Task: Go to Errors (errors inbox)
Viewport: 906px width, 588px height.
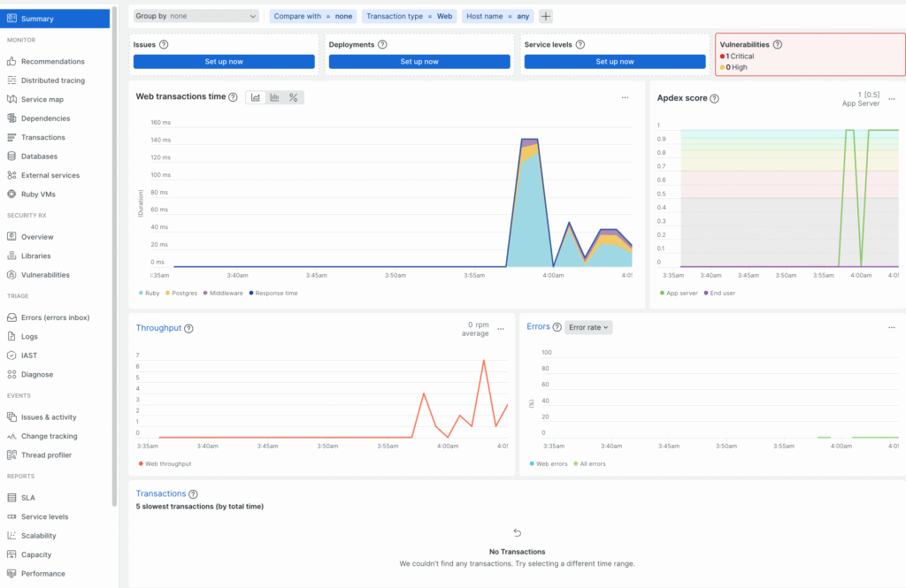Action: (x=55, y=317)
